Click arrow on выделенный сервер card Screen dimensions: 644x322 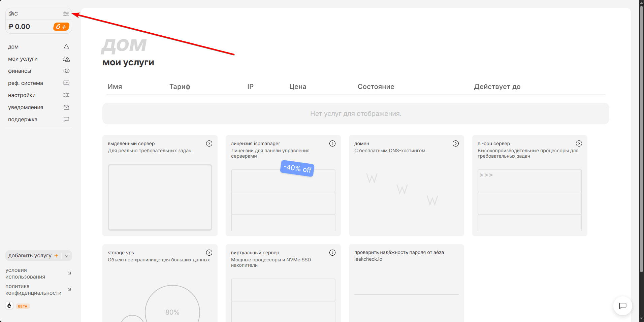[209, 143]
